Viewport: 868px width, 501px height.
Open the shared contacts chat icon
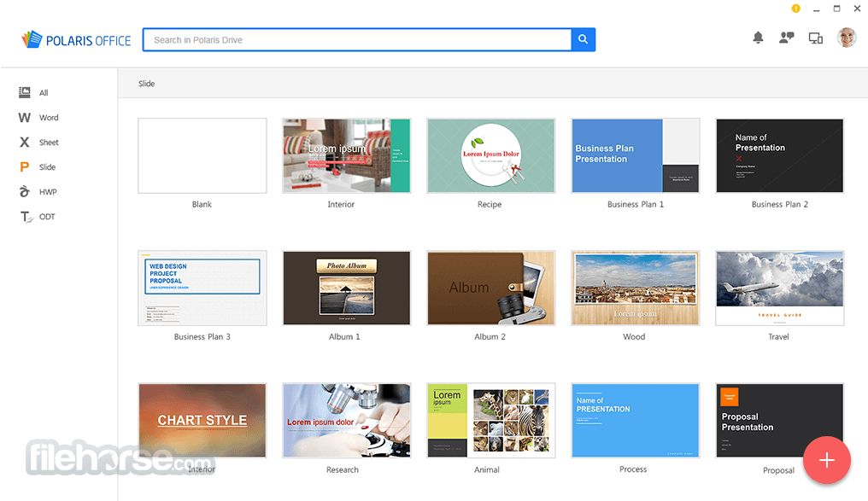point(787,38)
